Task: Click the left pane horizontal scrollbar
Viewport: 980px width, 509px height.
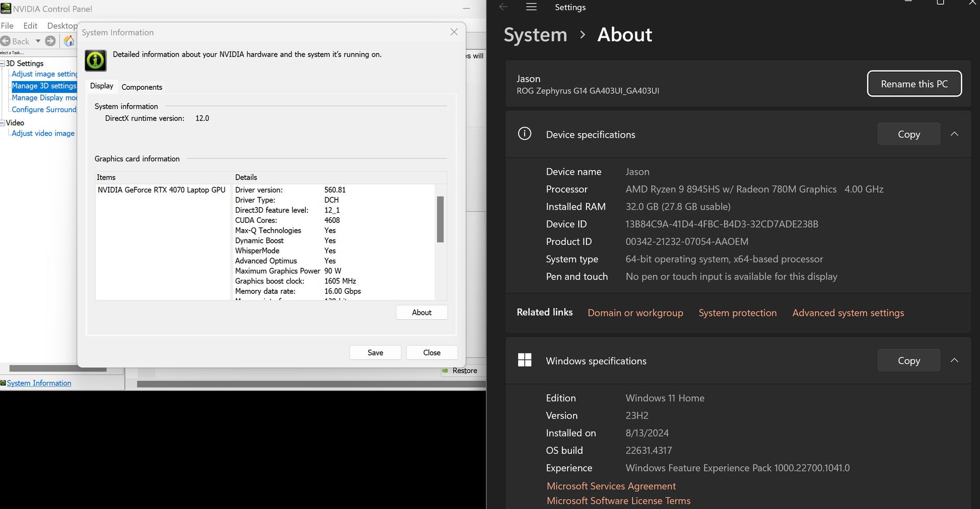Action: pyautogui.click(x=58, y=368)
